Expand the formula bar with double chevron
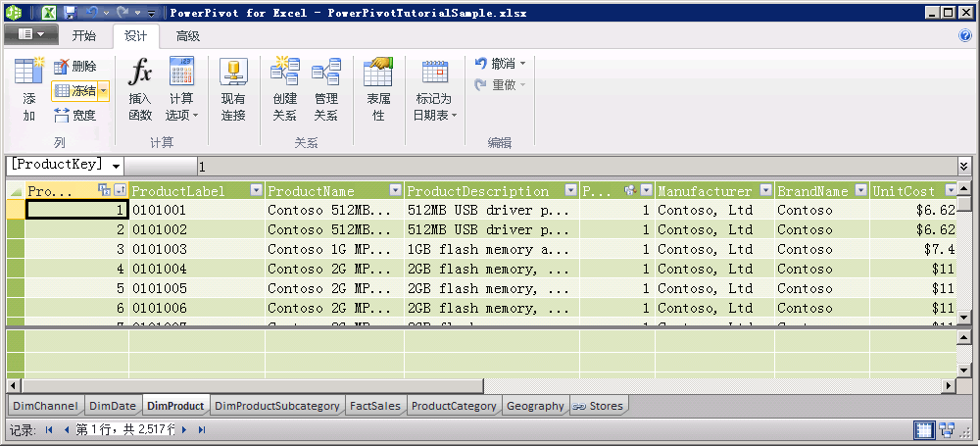Image resolution: width=980 pixels, height=446 pixels. (x=963, y=166)
